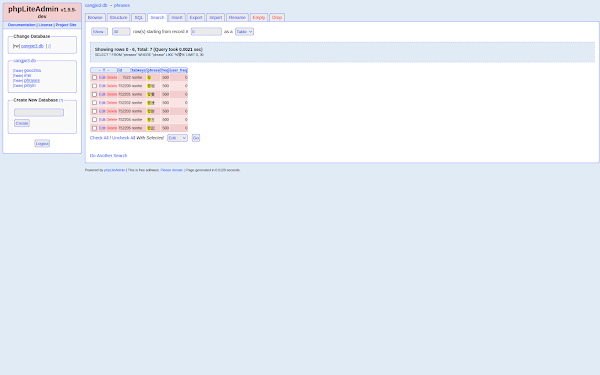600x375 pixels.
Task: Sort by the id column header
Action: pos(120,70)
